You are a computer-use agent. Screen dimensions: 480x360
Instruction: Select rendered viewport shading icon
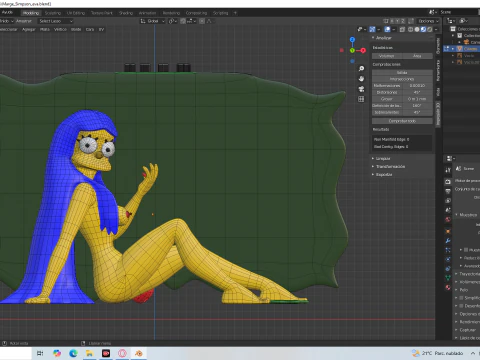pyautogui.click(x=430, y=29)
